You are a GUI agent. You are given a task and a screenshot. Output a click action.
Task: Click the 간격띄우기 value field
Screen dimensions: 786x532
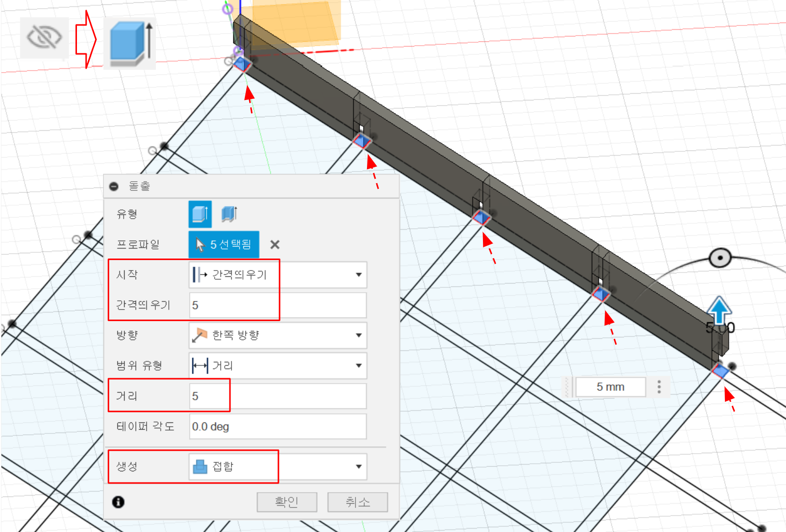click(x=278, y=305)
